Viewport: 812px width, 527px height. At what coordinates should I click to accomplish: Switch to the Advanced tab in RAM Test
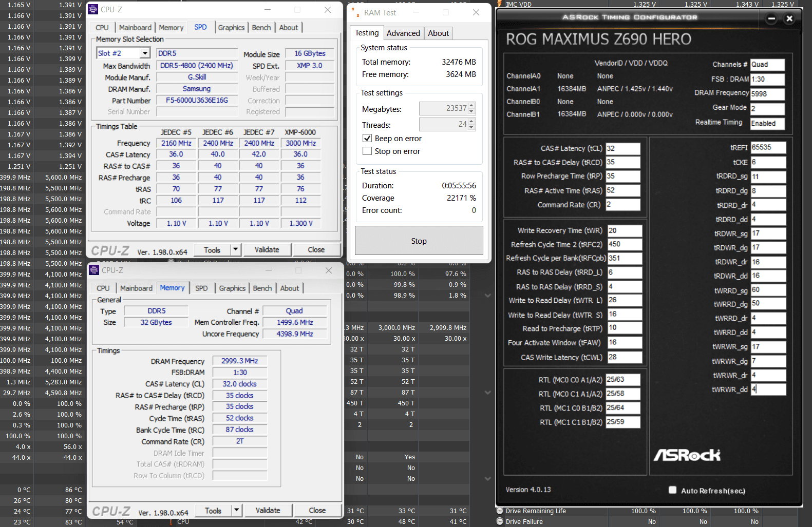coord(403,33)
